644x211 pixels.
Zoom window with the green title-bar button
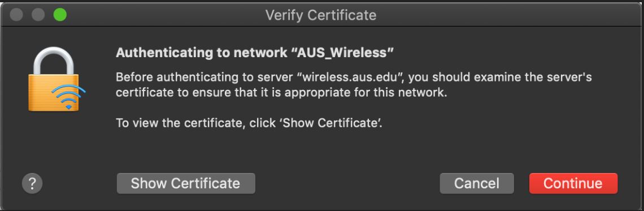(60, 15)
